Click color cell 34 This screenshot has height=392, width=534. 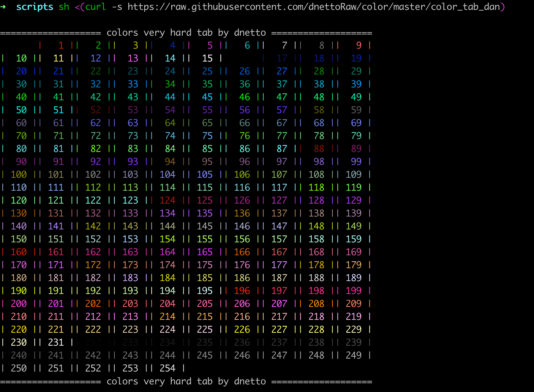tap(170, 84)
